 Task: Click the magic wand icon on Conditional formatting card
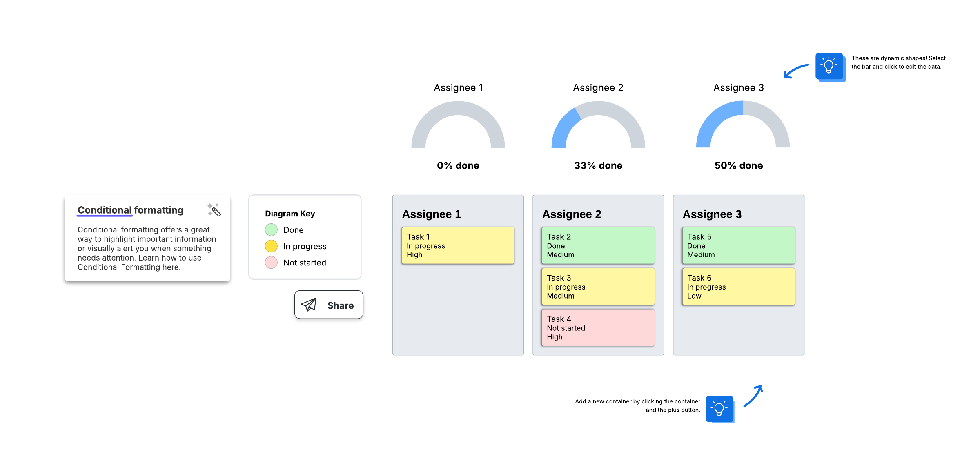(x=214, y=209)
